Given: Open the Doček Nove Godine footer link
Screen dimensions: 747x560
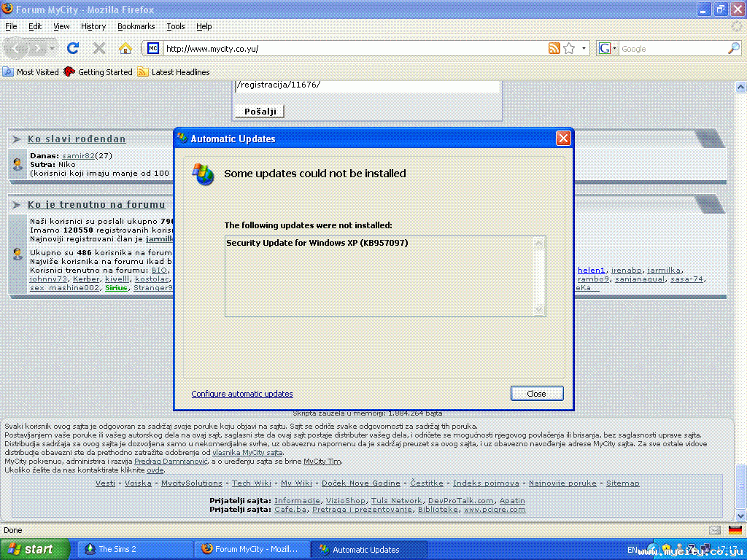Looking at the screenshot, I should tap(361, 483).
